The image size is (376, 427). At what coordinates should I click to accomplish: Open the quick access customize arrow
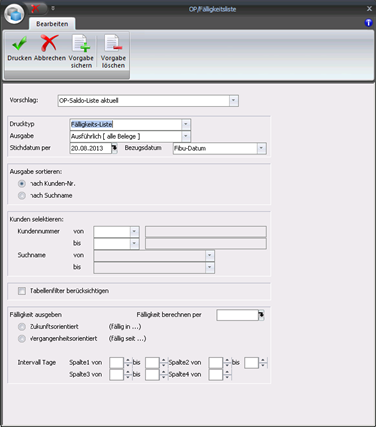click(x=53, y=8)
